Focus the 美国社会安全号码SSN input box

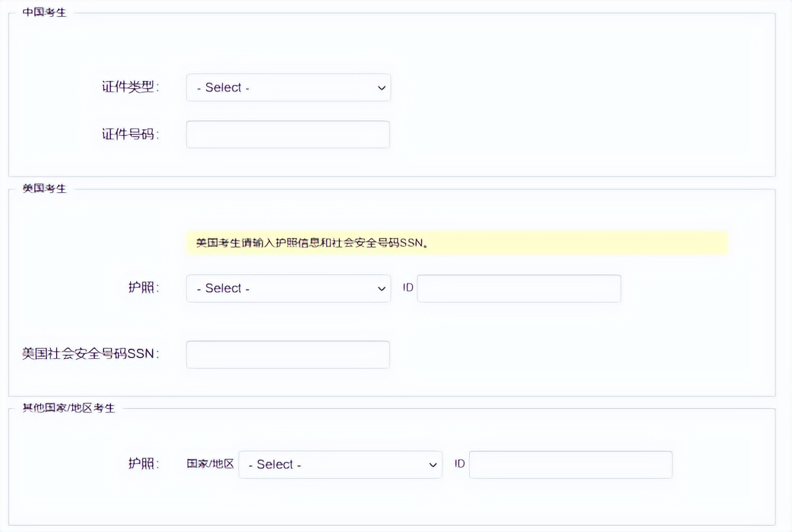(287, 354)
